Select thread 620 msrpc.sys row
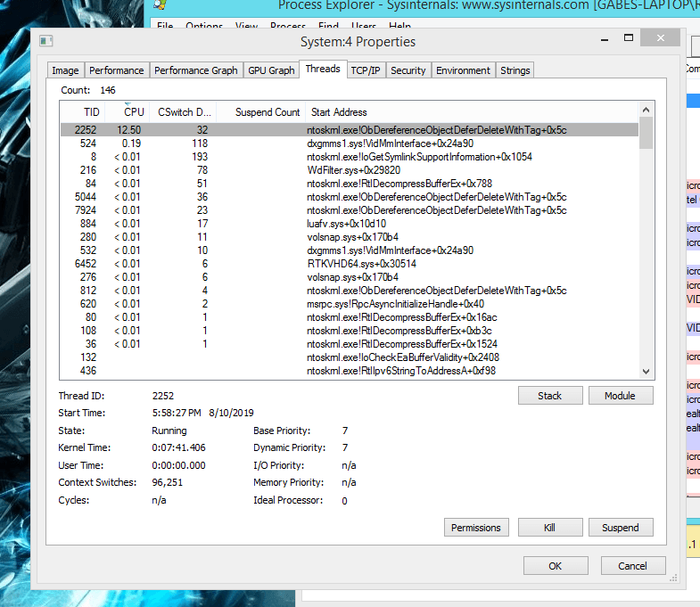The width and height of the screenshot is (700, 607). coord(349,304)
